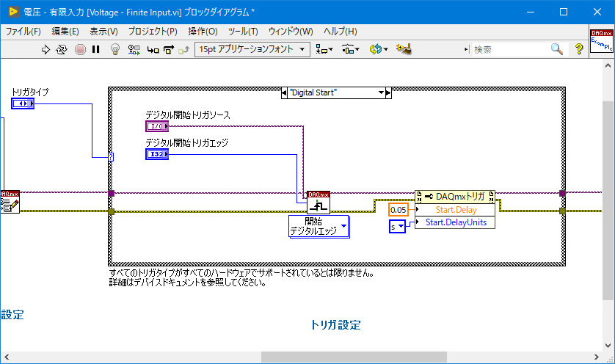Open the 15pt application font dropdown

coord(252,49)
